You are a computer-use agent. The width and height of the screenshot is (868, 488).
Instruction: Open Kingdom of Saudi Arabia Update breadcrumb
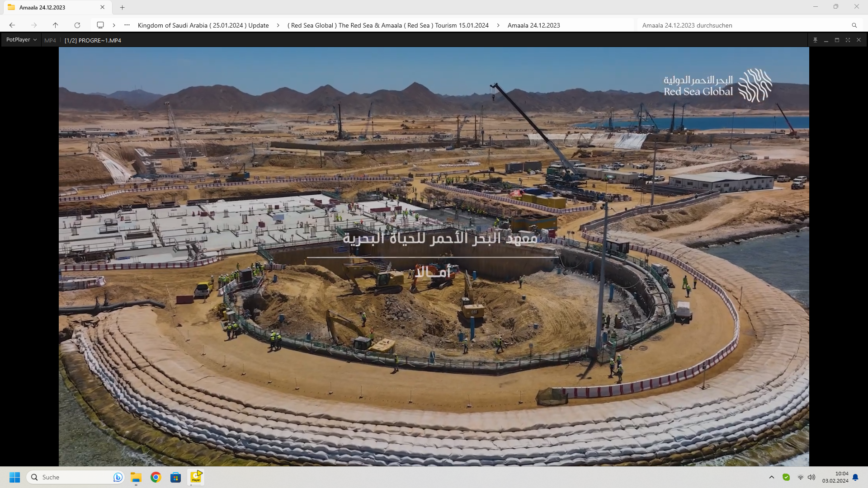click(203, 25)
